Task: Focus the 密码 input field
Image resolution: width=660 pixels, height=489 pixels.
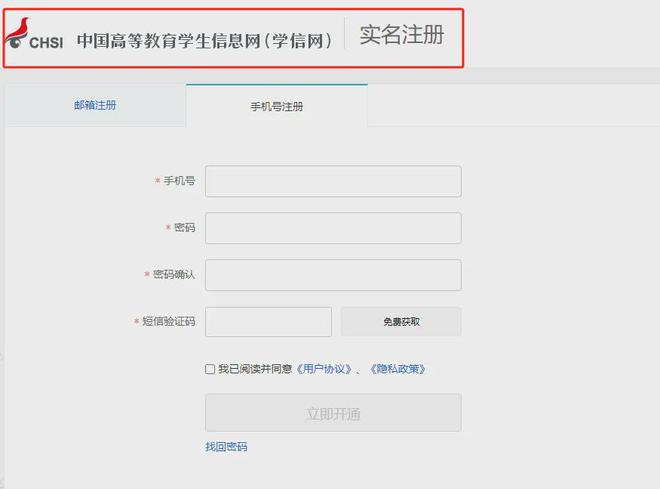Action: coord(333,228)
